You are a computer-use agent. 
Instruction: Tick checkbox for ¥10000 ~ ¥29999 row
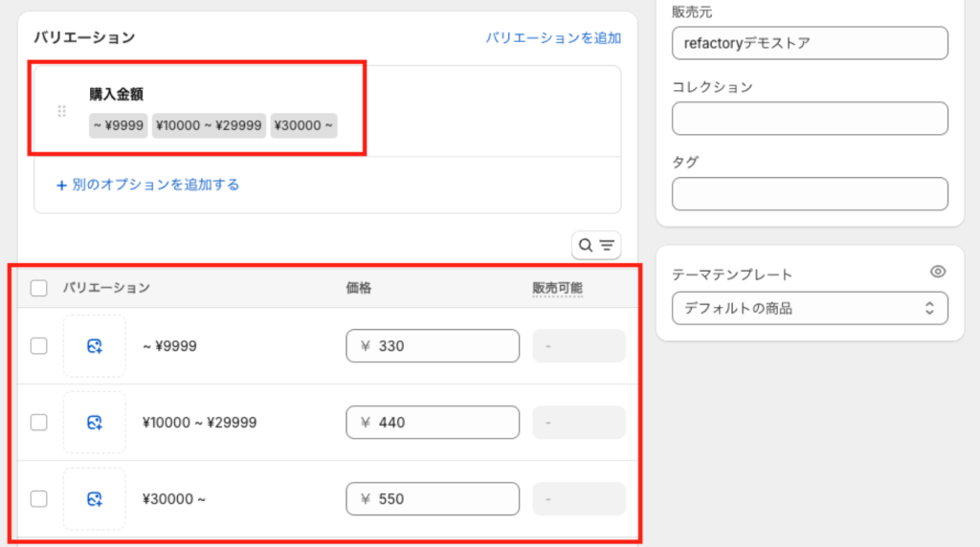38,423
